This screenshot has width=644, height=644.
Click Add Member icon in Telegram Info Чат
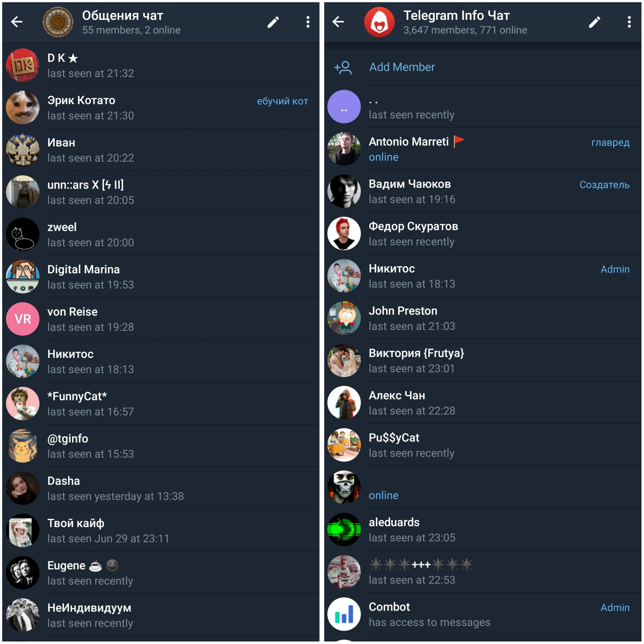click(344, 66)
